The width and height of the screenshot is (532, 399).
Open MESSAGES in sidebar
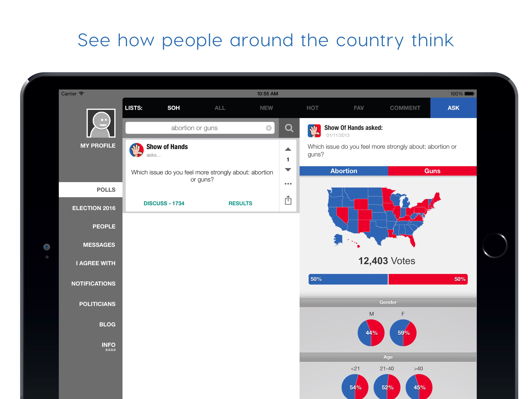(x=99, y=245)
